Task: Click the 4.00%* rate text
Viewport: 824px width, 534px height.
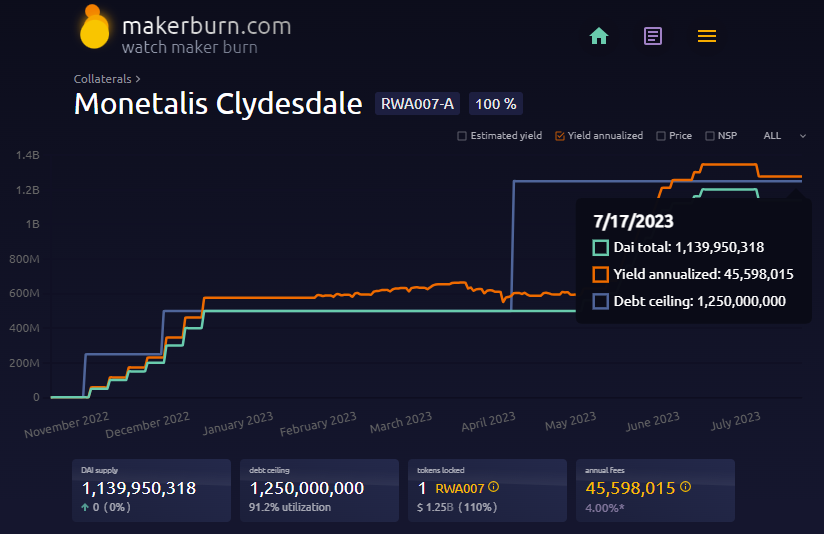Action: click(x=605, y=508)
